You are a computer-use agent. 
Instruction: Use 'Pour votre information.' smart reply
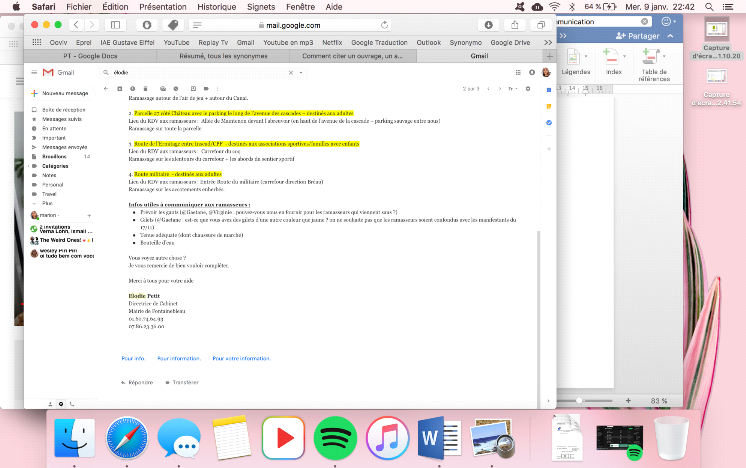[242, 359]
